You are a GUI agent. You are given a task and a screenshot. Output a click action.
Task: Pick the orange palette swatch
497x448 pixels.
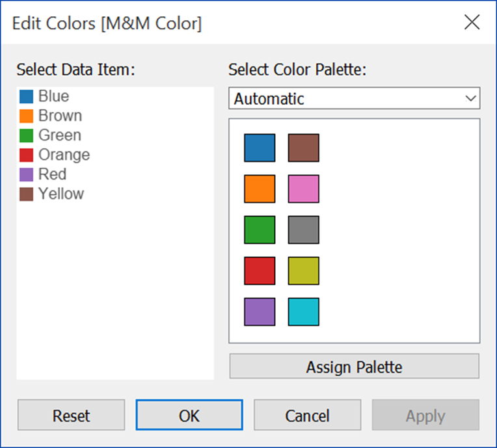click(x=260, y=189)
